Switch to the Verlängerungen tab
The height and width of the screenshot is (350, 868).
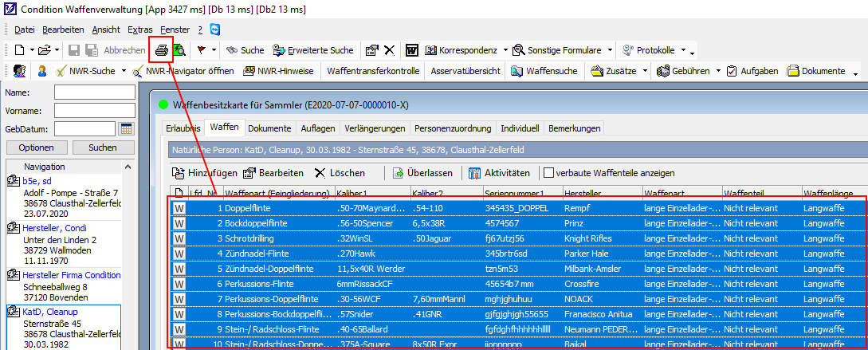pyautogui.click(x=375, y=128)
